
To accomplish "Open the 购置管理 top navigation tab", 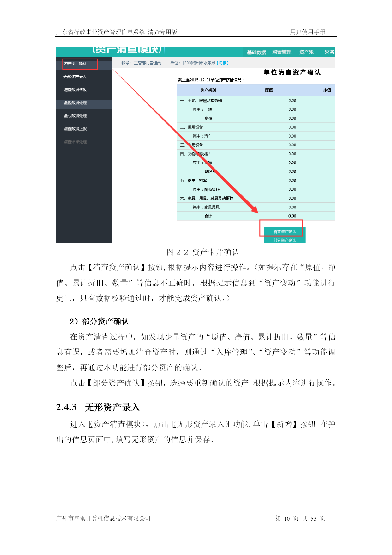I will pyautogui.click(x=282, y=52).
